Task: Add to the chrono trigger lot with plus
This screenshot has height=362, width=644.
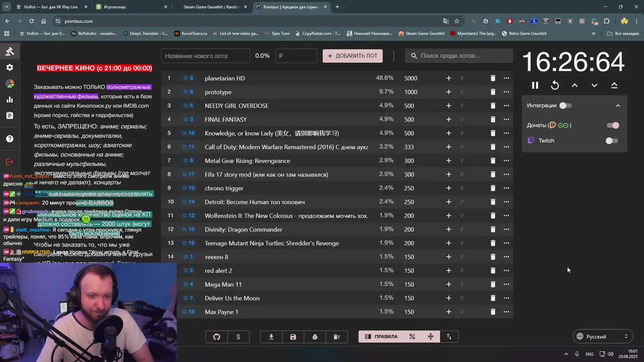Action: [449, 188]
